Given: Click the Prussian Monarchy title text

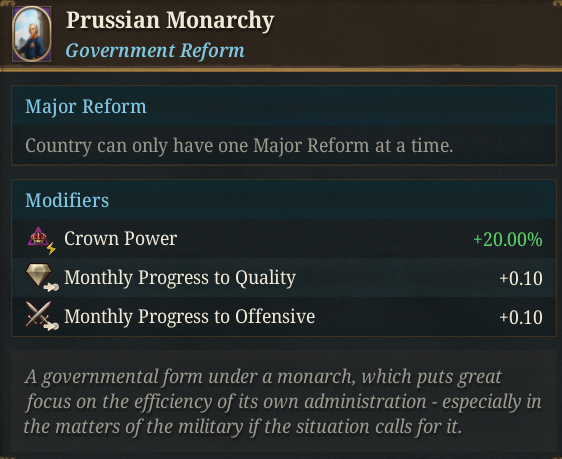Looking at the screenshot, I should point(170,20).
